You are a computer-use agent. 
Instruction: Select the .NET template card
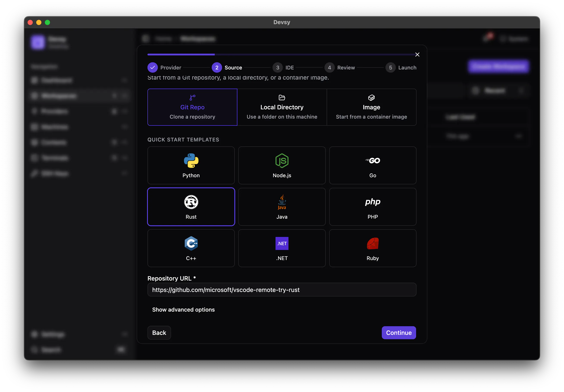click(282, 248)
